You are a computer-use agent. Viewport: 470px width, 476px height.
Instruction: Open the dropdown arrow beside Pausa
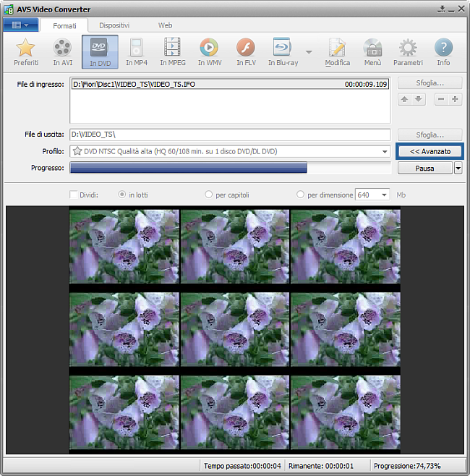[x=458, y=169]
